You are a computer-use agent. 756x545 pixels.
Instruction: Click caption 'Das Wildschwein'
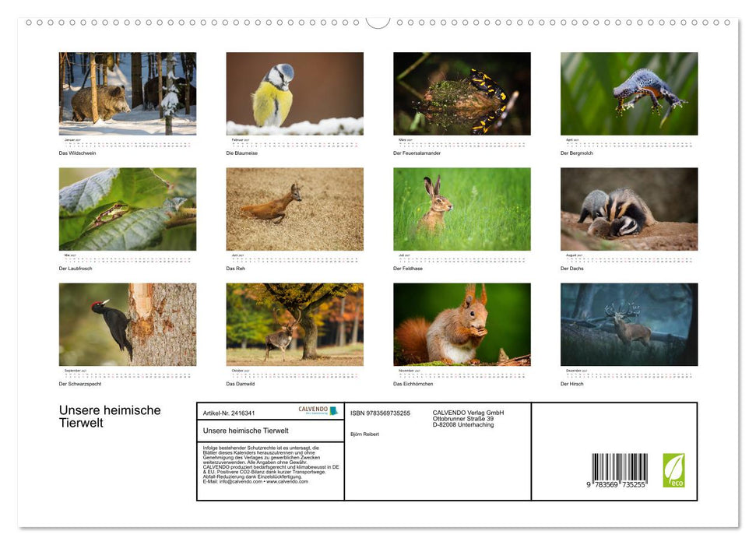pyautogui.click(x=77, y=153)
